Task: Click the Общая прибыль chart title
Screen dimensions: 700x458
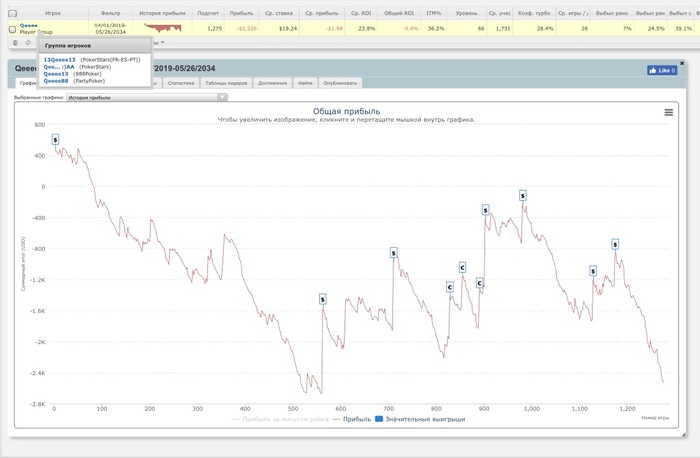Action: [346, 111]
